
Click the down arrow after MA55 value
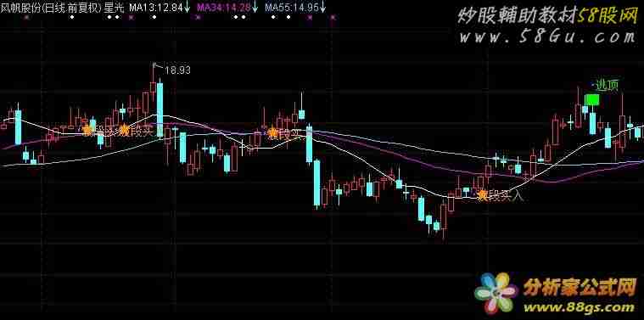click(322, 8)
